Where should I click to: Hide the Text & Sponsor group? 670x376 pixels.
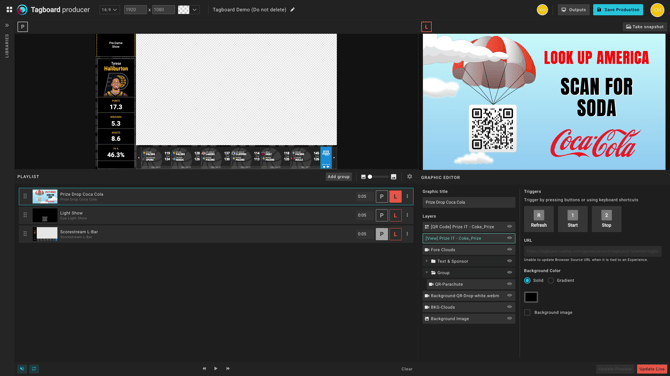[x=509, y=261]
